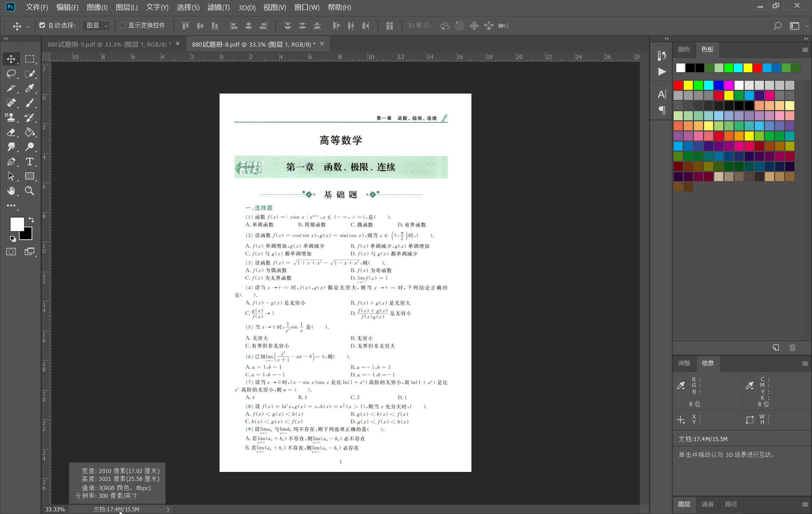Select the Horizontal Type tool
Screen dimensions: 812x514
pos(29,162)
